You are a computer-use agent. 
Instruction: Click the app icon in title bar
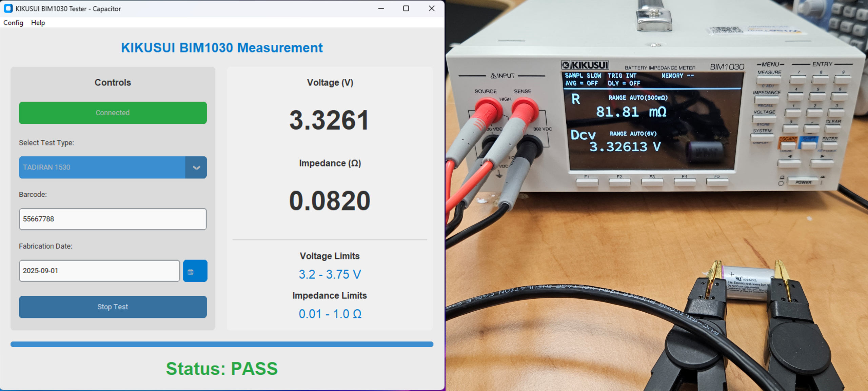pyautogui.click(x=8, y=8)
